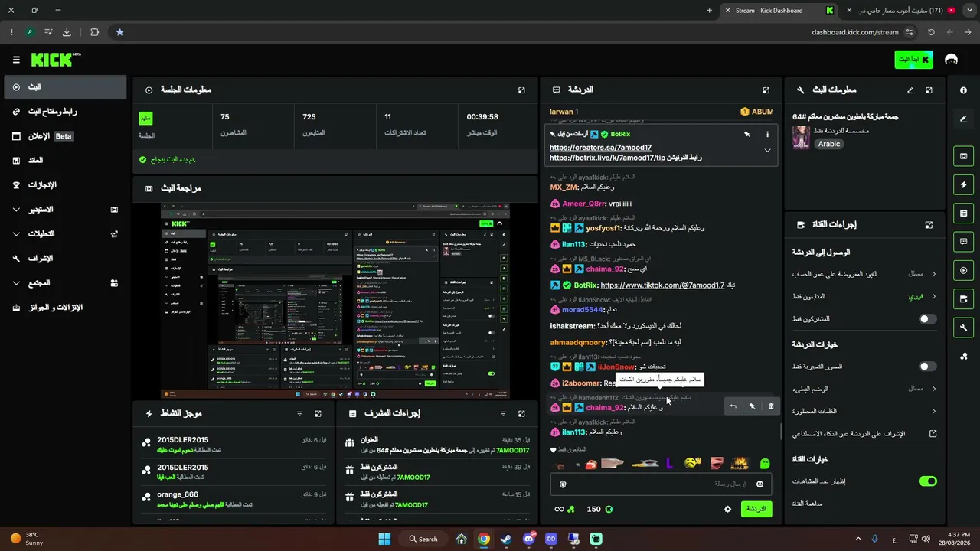The width and height of the screenshot is (980, 551).
Task: Click the stream preview thumbnail
Action: pos(335,301)
